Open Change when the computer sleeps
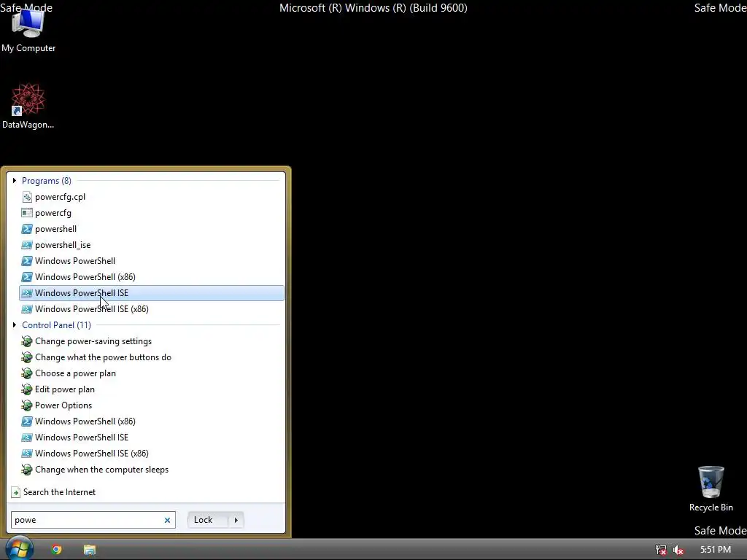 [152, 470]
